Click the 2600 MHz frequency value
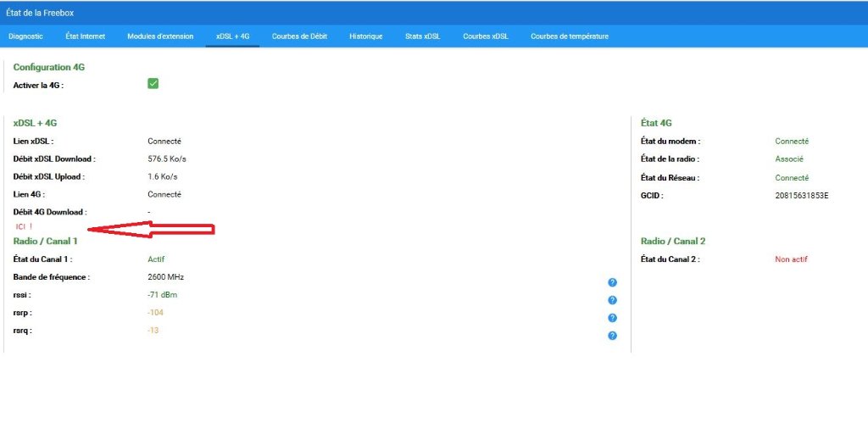Image resolution: width=868 pixels, height=423 pixels. 165,277
